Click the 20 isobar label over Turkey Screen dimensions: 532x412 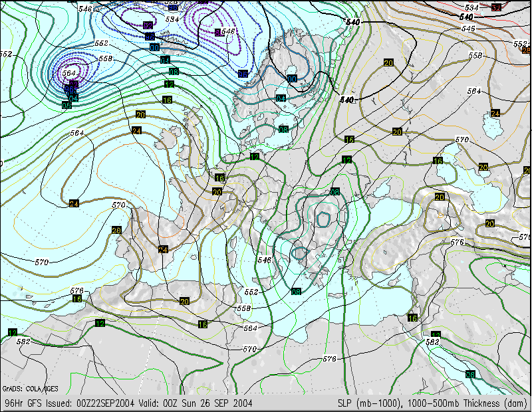click(x=440, y=197)
